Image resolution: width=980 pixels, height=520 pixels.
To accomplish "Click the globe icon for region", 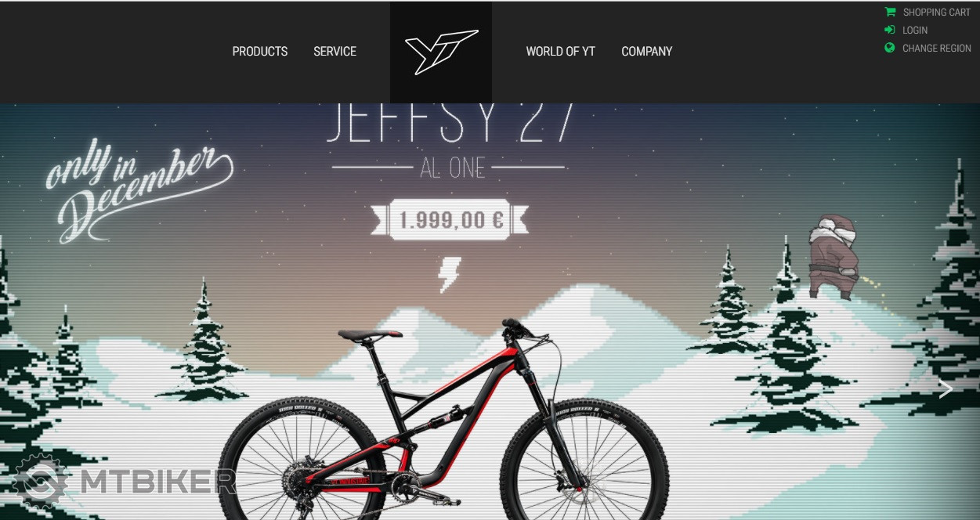I will click(x=890, y=48).
